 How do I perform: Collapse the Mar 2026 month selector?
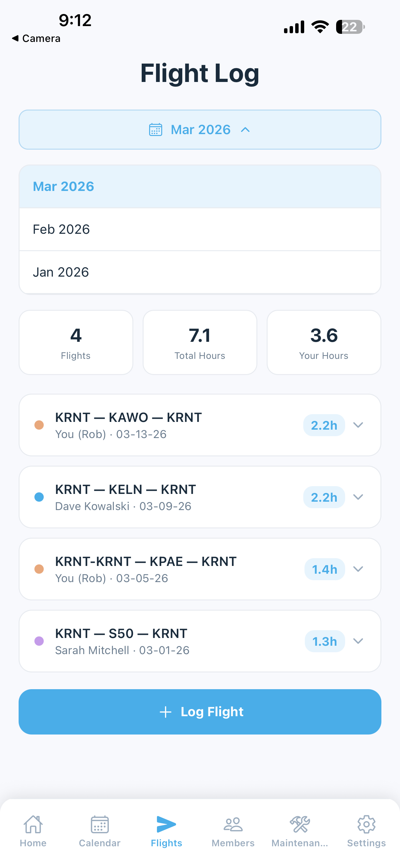[x=246, y=130]
